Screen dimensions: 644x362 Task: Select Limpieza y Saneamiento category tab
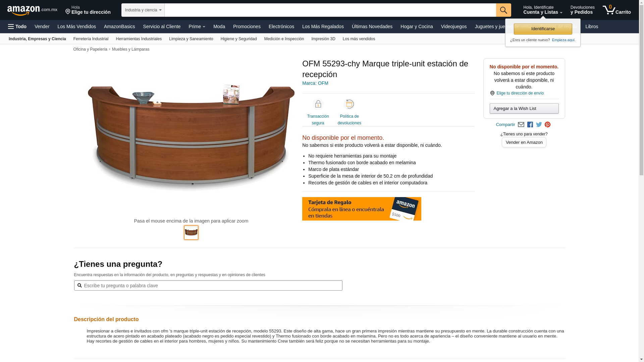[191, 39]
